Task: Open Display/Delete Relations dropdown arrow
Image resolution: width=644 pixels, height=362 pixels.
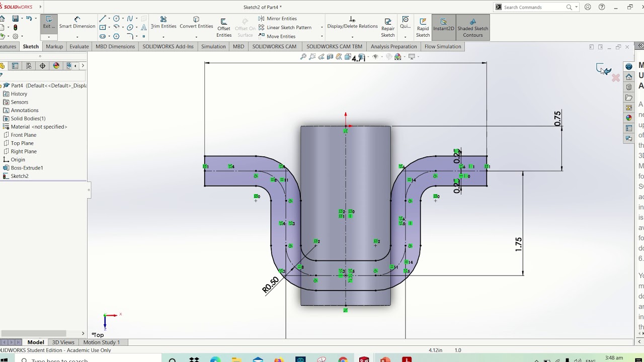Action: [352, 37]
